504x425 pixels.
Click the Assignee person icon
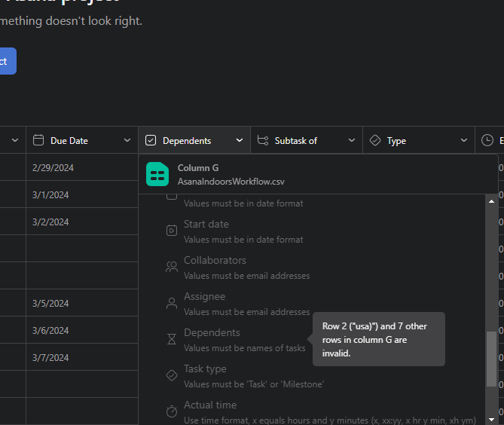172,303
